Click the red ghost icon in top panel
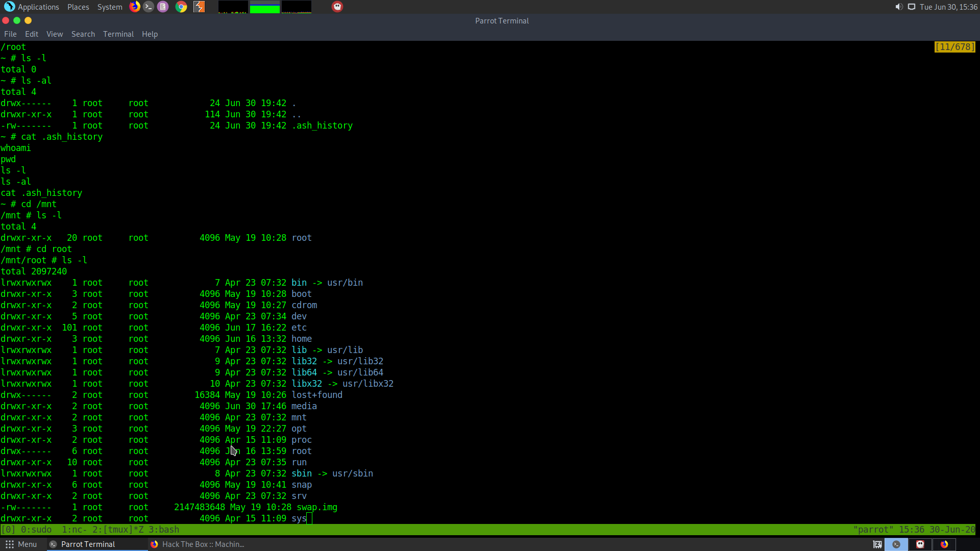 pos(337,7)
